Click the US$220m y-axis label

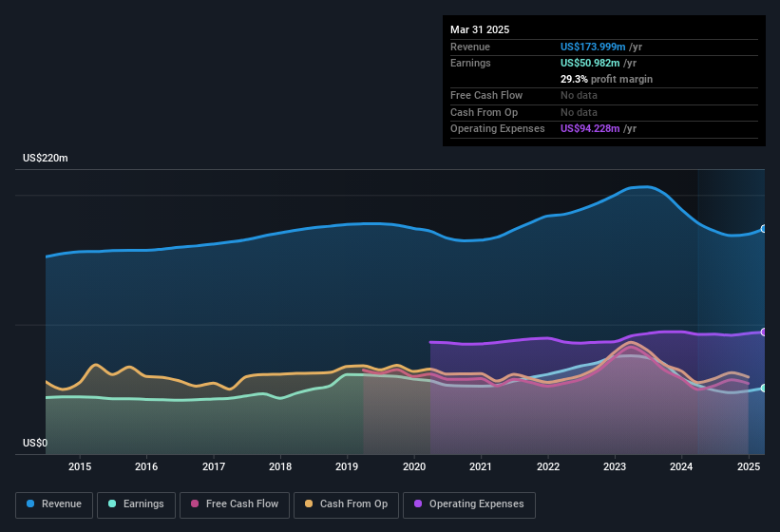(46, 158)
